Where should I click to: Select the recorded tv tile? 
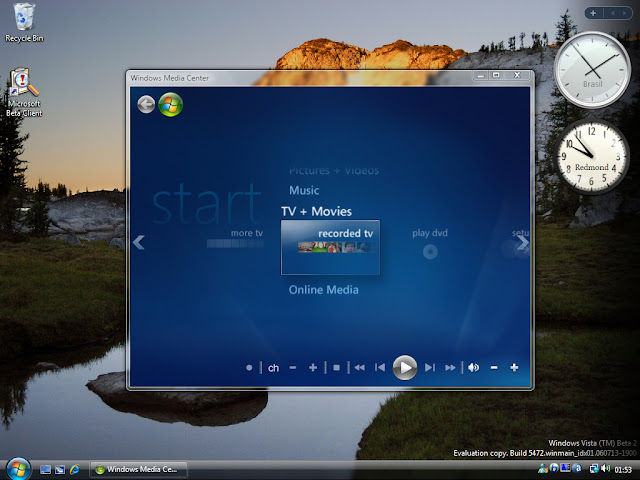pyautogui.click(x=330, y=247)
